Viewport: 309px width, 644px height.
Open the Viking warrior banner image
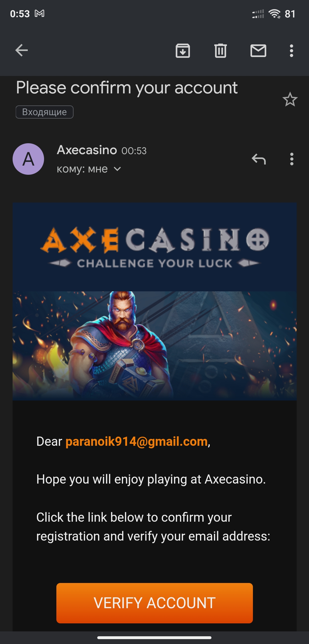[154, 346]
